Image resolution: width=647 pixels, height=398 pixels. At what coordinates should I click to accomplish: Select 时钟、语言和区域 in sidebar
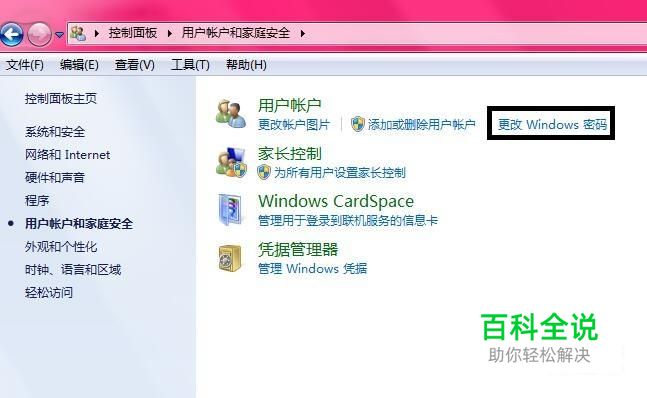coord(73,270)
